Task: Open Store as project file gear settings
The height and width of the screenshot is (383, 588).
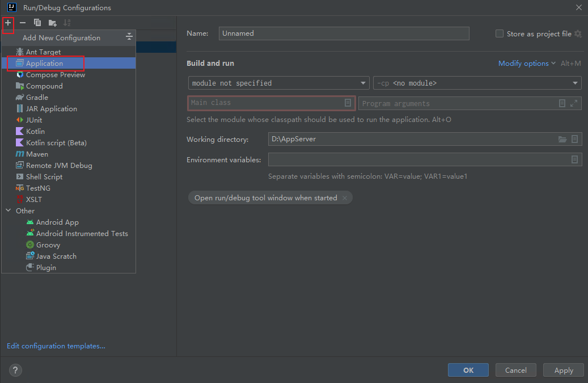Action: [x=578, y=34]
